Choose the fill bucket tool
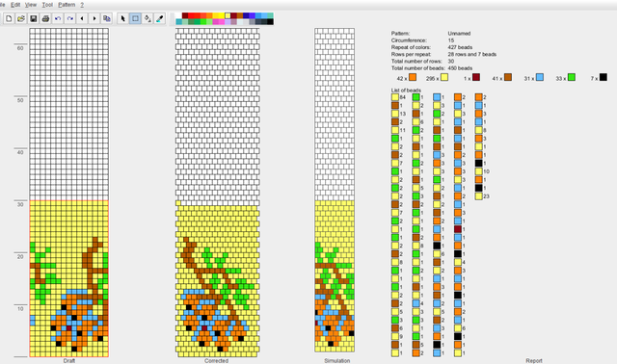Screen dimensions: 617x364 click(148, 18)
